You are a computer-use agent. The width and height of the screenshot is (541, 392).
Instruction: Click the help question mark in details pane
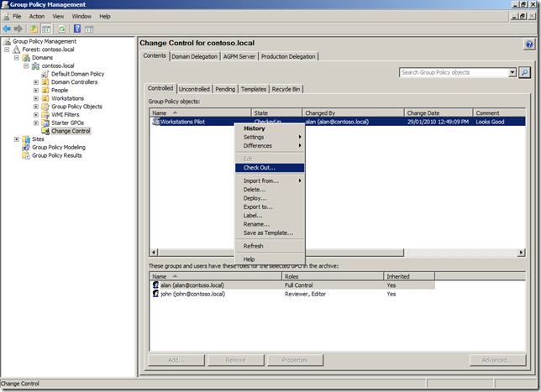528,44
